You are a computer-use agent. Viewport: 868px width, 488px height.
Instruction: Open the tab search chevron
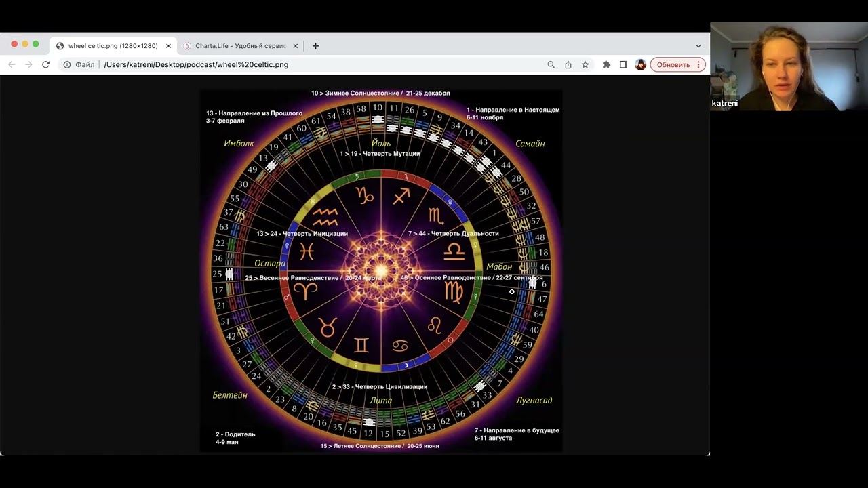(x=698, y=46)
